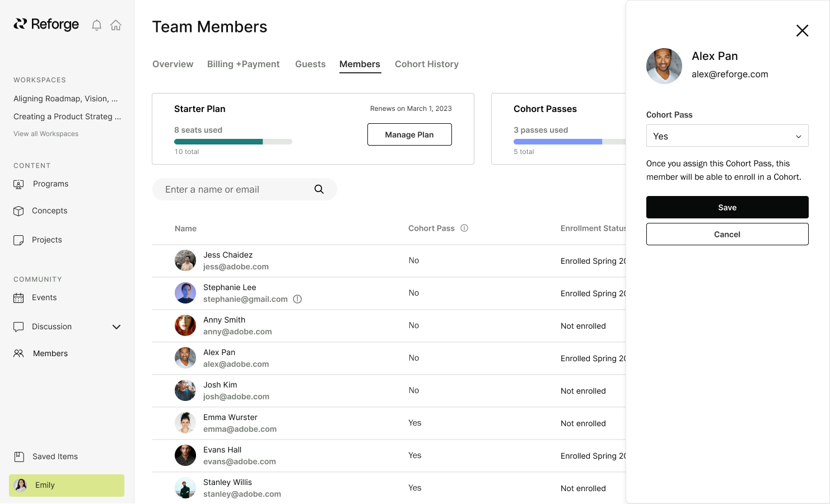Click the Reforge logo
Viewport: 830px width, 504px height.
[x=46, y=24]
